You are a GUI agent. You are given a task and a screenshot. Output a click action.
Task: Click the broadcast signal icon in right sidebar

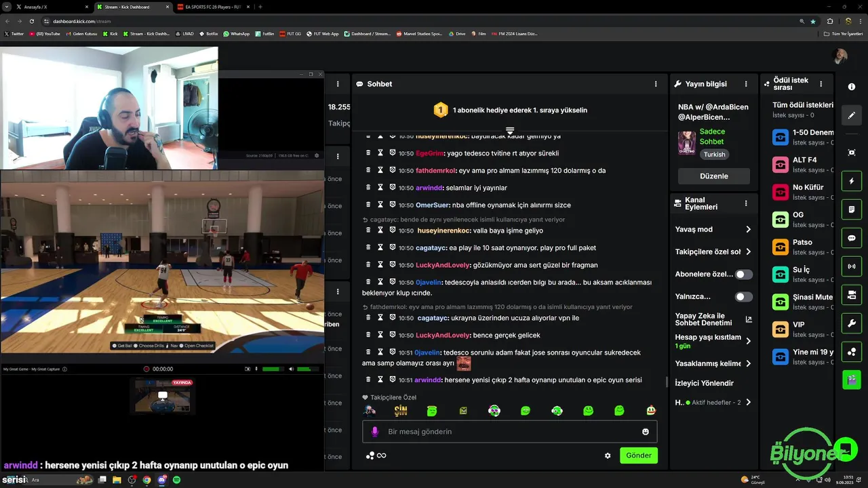click(x=852, y=267)
